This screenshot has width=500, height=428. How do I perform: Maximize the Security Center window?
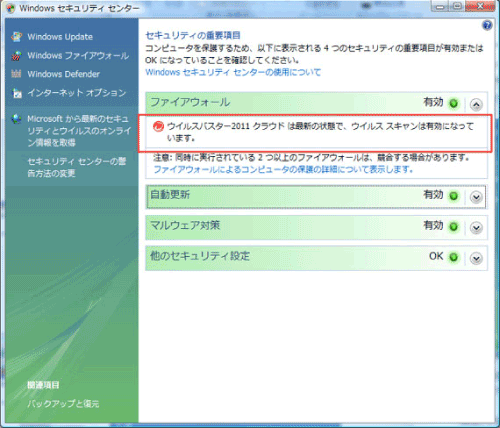pyautogui.click(x=457, y=6)
